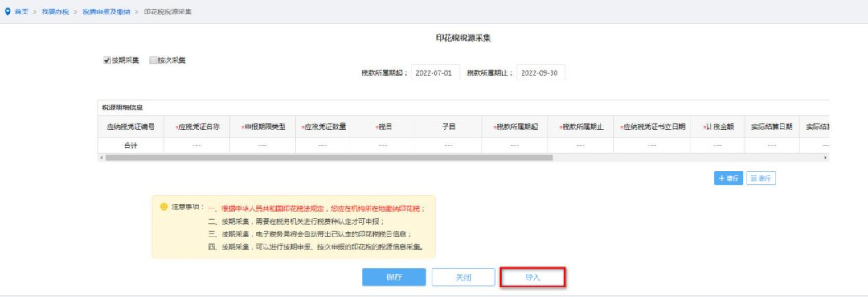The image size is (868, 297).
Task: Click the table's horizontal scrollbar thumb
Action: tap(330, 158)
